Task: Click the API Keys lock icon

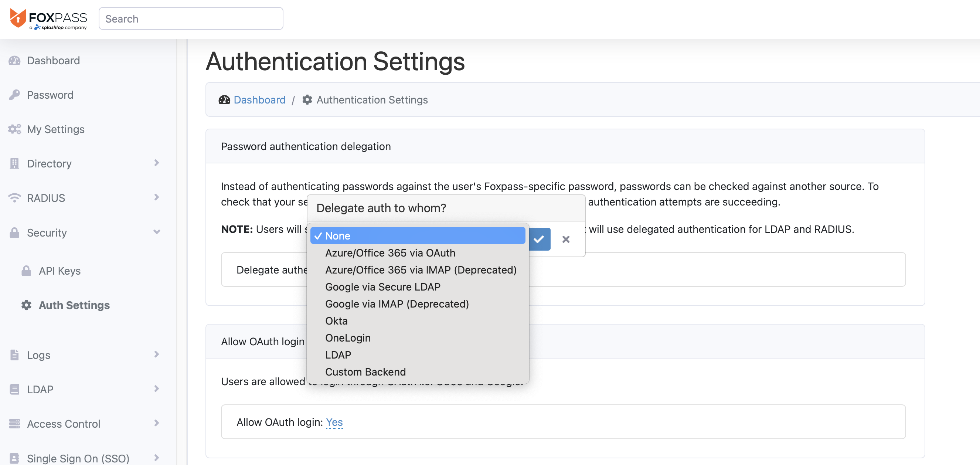Action: coord(26,271)
